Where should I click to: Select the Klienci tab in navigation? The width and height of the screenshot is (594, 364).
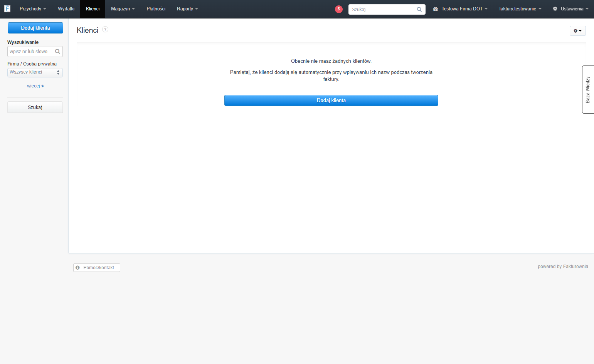(x=93, y=9)
